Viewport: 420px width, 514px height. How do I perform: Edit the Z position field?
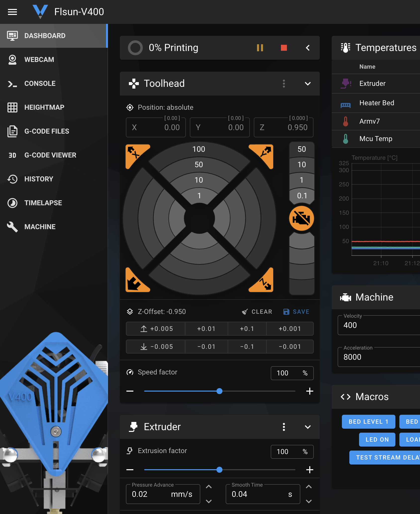[283, 127]
